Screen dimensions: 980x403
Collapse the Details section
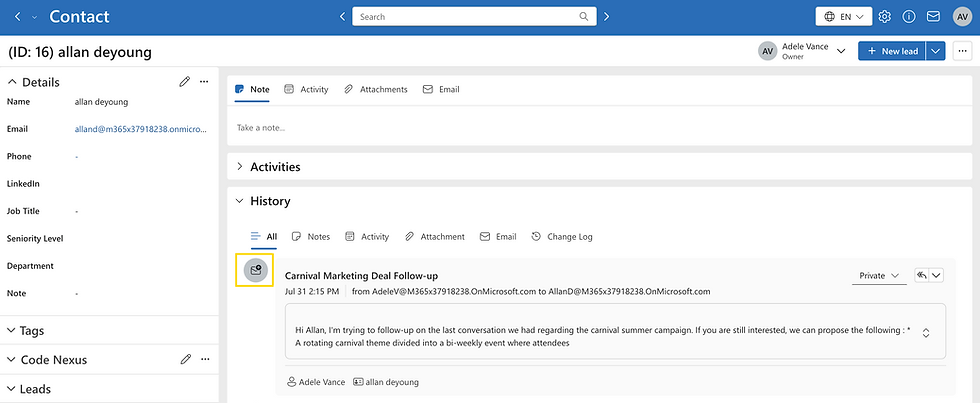pos(12,82)
